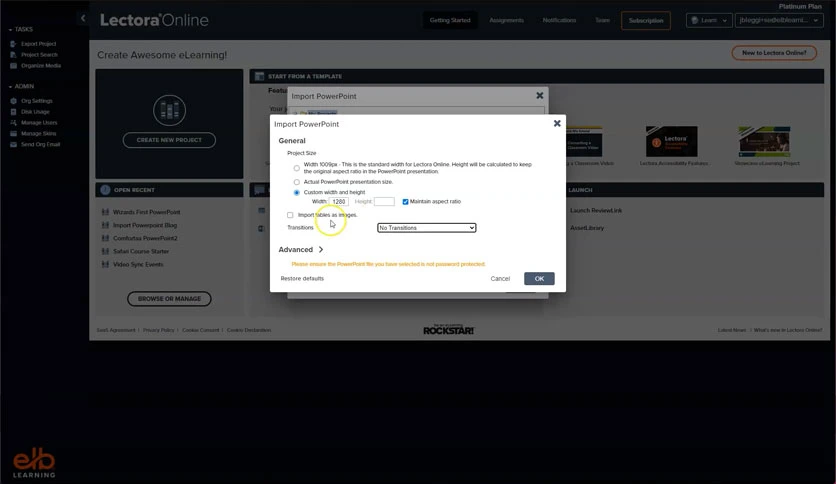This screenshot has width=836, height=484.
Task: Click New to Lectora Online button
Action: point(774,53)
